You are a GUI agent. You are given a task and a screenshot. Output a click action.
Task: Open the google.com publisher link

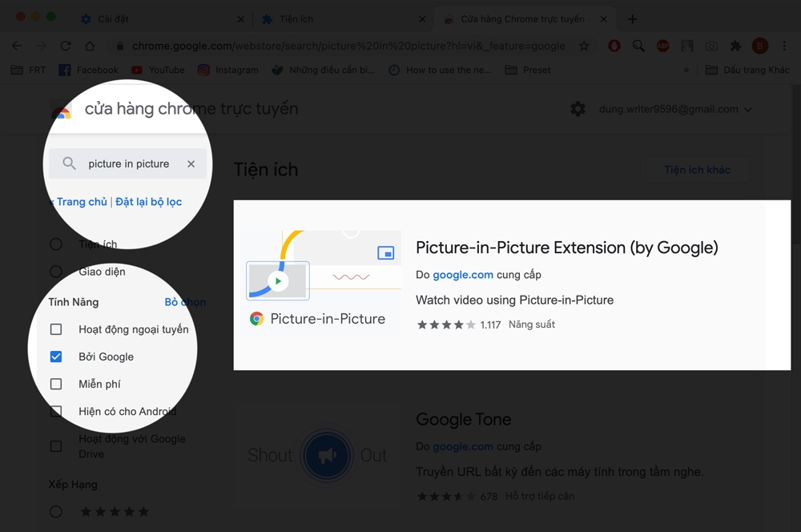[463, 274]
